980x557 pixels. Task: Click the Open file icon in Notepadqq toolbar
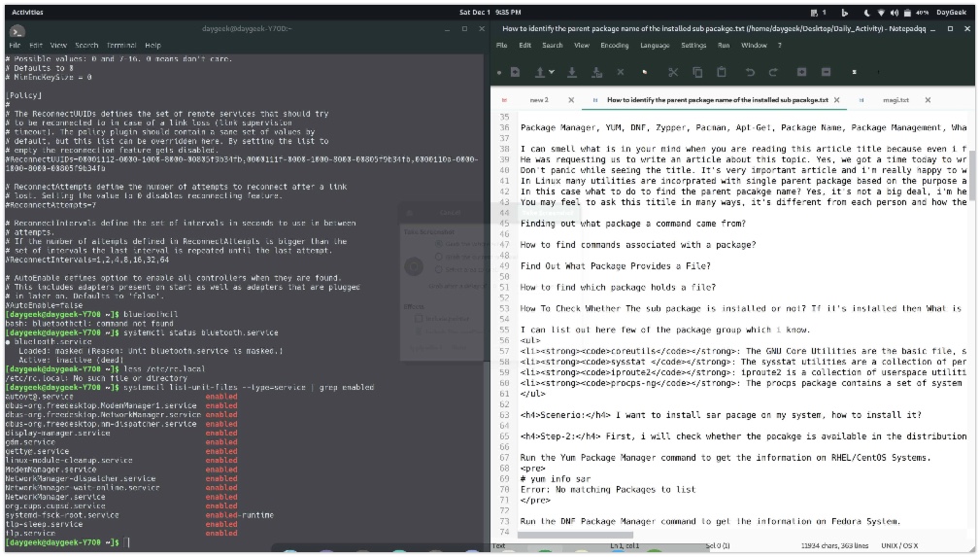coord(540,72)
